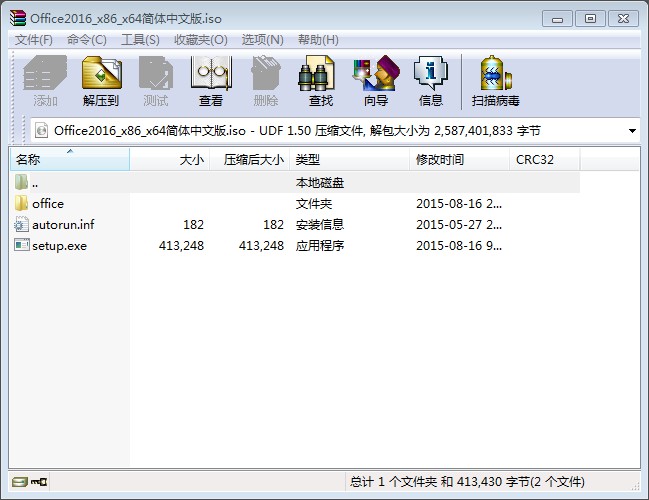Click the 删除 (Delete) toolbar icon

tap(266, 74)
